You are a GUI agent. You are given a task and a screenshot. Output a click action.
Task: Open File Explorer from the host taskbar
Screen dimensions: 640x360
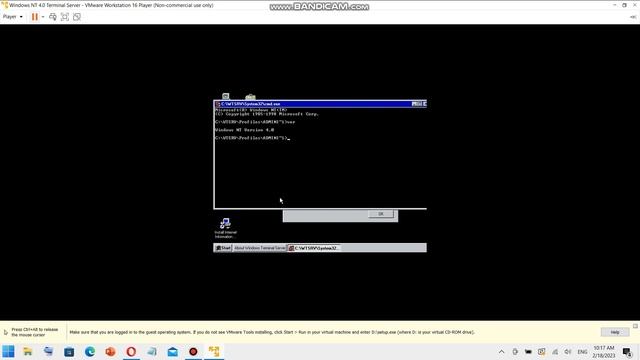pos(28,351)
